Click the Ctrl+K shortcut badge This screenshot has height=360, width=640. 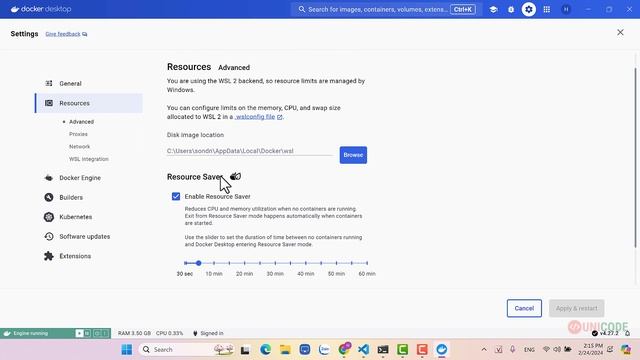[x=463, y=9]
